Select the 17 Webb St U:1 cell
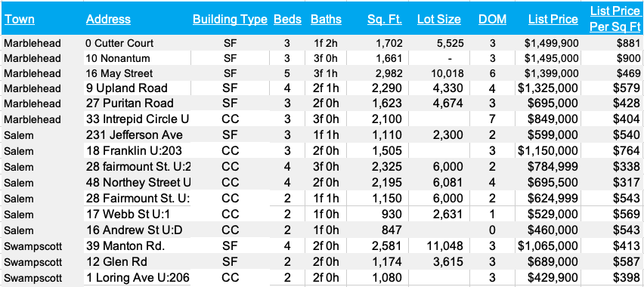644x287 pixels. tap(137, 214)
